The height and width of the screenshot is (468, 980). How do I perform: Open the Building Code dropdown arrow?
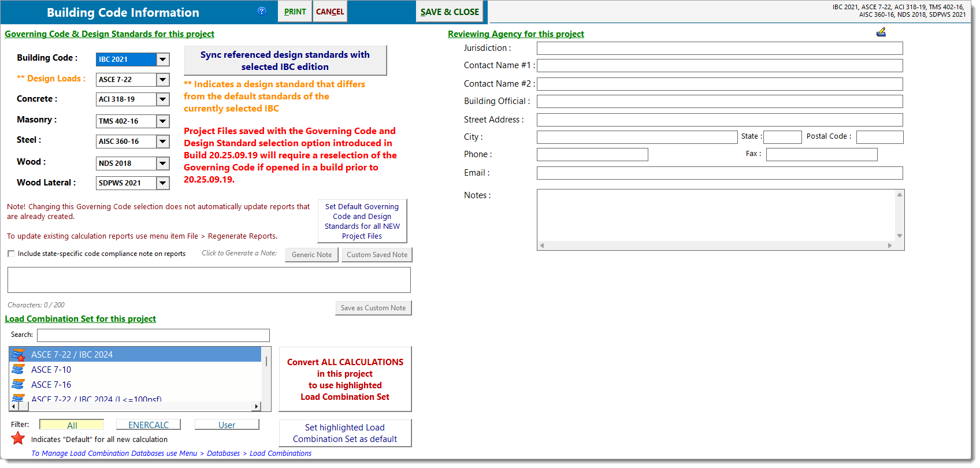tap(163, 59)
